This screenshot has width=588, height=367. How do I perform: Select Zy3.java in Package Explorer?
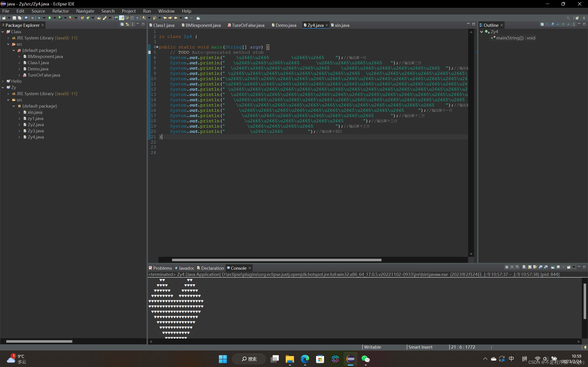(x=36, y=131)
